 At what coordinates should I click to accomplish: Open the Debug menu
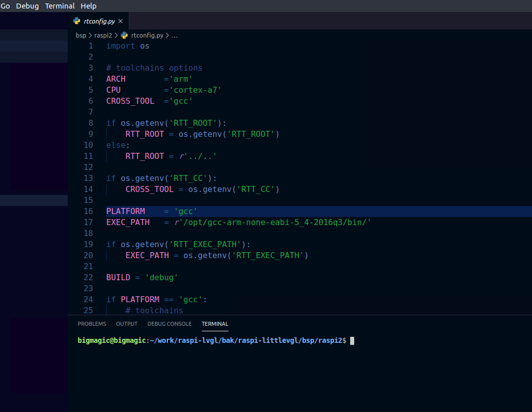coord(27,6)
